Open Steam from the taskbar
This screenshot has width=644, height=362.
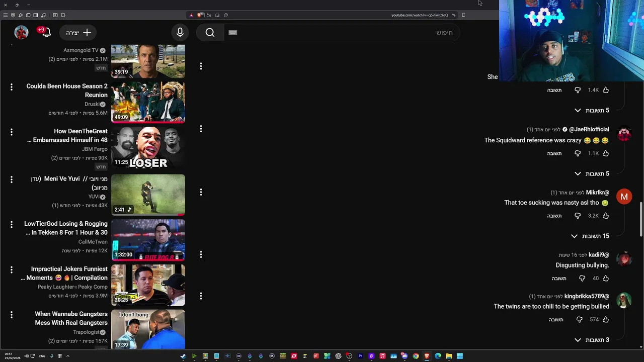tap(183, 356)
